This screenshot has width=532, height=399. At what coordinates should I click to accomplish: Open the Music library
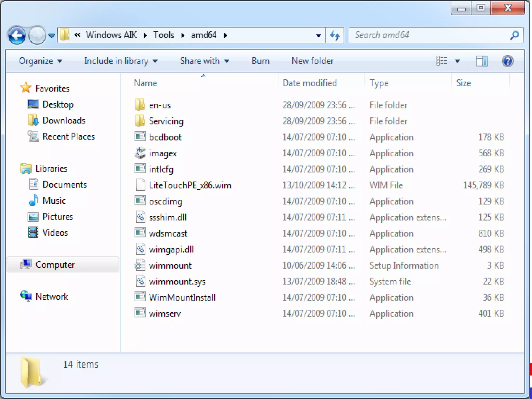coord(54,201)
